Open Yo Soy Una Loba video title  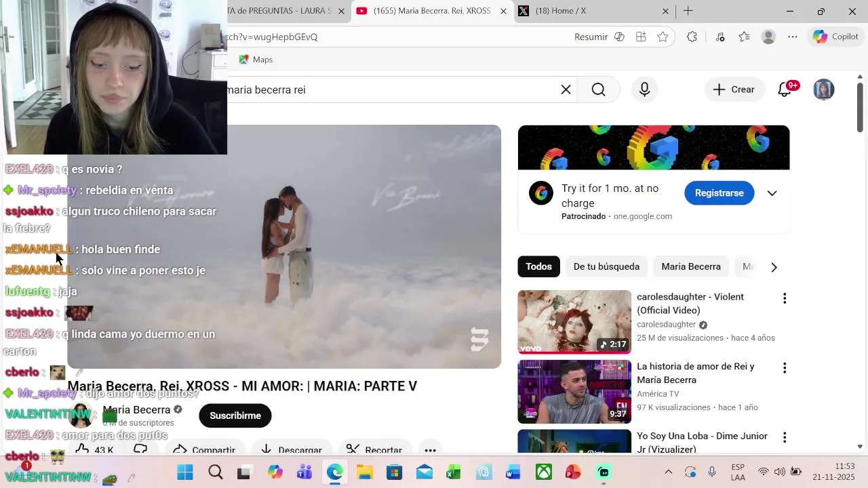(x=702, y=443)
